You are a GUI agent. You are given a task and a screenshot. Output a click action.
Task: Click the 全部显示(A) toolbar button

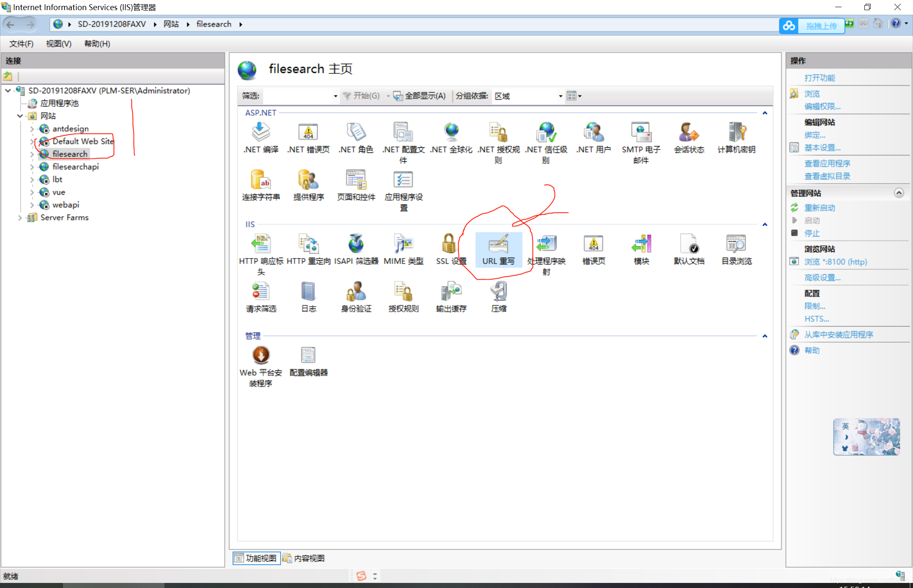click(420, 96)
